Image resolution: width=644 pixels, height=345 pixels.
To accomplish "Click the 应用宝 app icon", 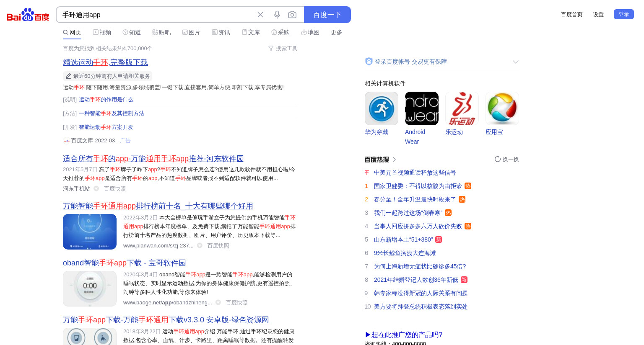I will pyautogui.click(x=502, y=108).
